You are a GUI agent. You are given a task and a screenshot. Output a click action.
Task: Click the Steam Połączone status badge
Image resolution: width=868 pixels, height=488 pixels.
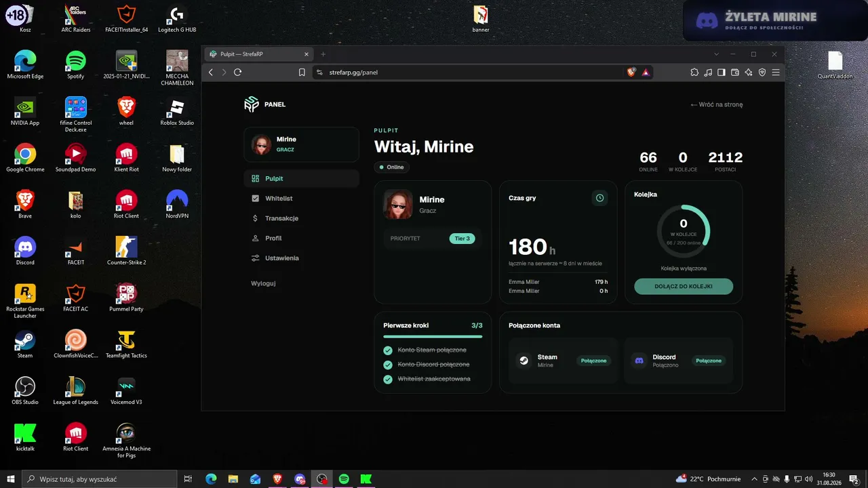click(x=593, y=361)
